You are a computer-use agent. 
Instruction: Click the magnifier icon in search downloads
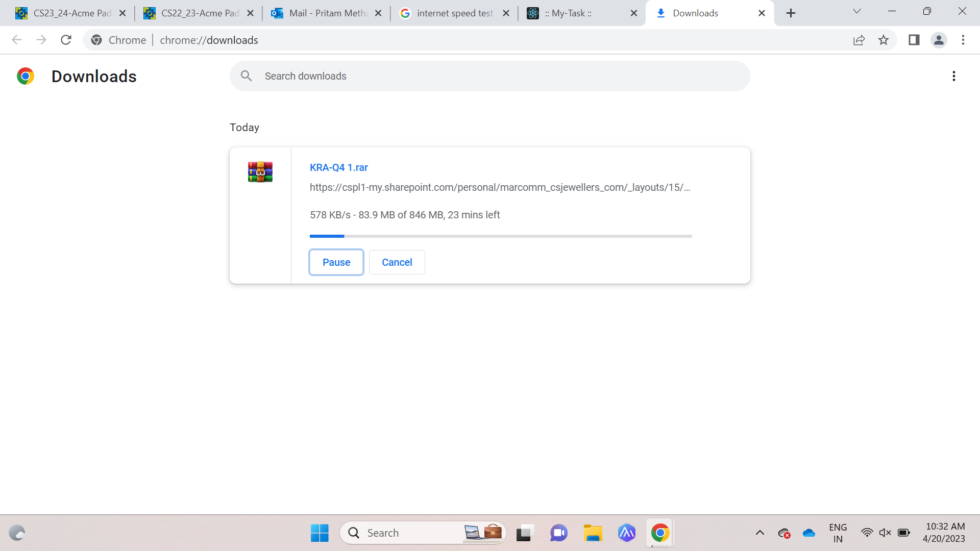247,76
